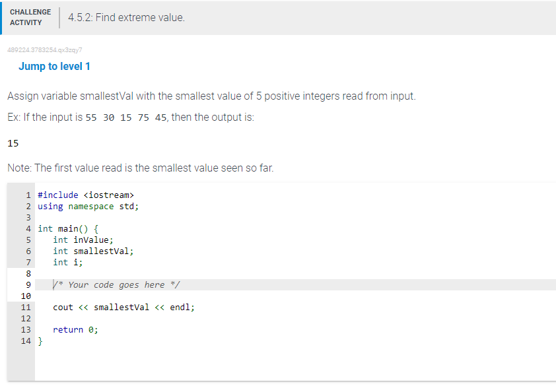The width and height of the screenshot is (556, 392).
Task: Click the example output value 15
Action: [13, 143]
